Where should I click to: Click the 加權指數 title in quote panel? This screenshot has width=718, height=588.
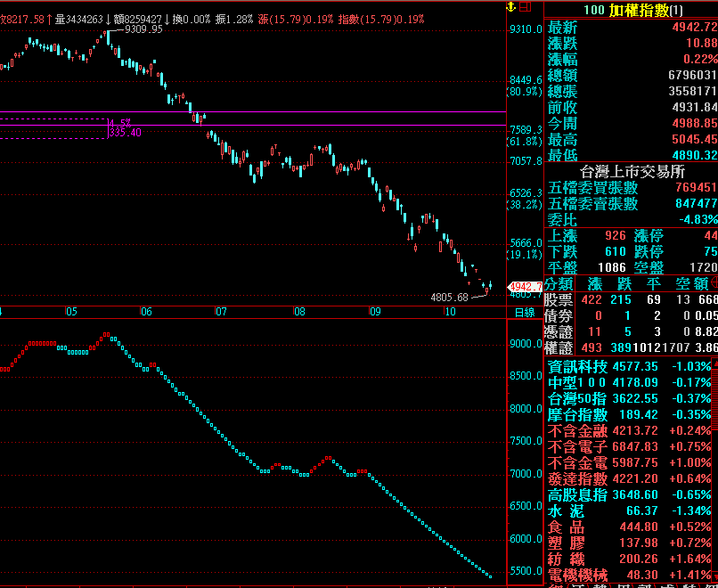pos(640,10)
